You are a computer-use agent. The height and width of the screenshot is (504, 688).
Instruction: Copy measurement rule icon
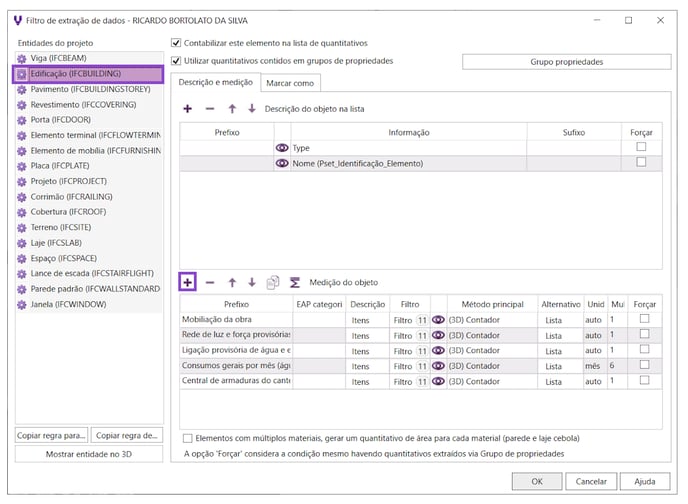tap(272, 282)
